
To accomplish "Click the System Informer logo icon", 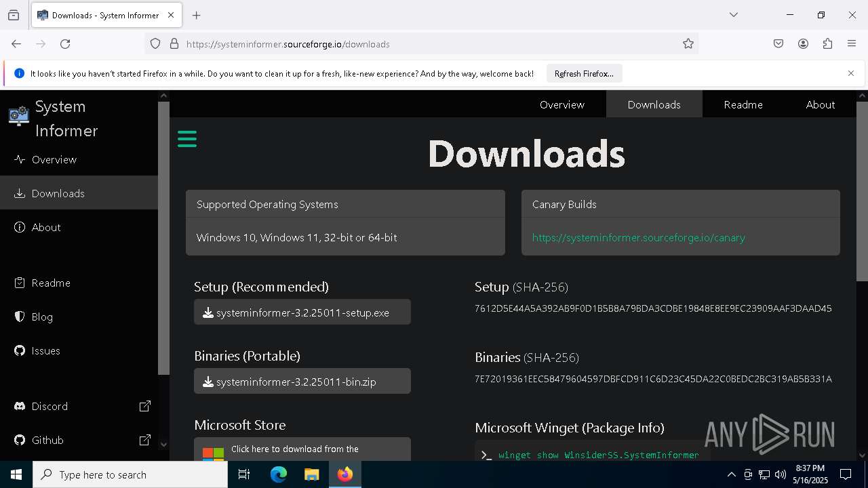I will tap(19, 116).
